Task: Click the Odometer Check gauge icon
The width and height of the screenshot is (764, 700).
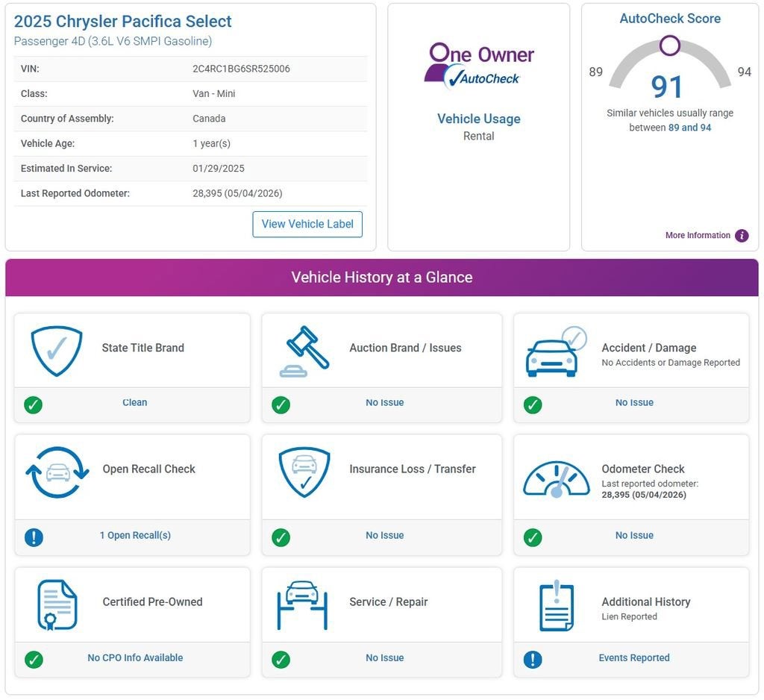Action: click(x=557, y=479)
